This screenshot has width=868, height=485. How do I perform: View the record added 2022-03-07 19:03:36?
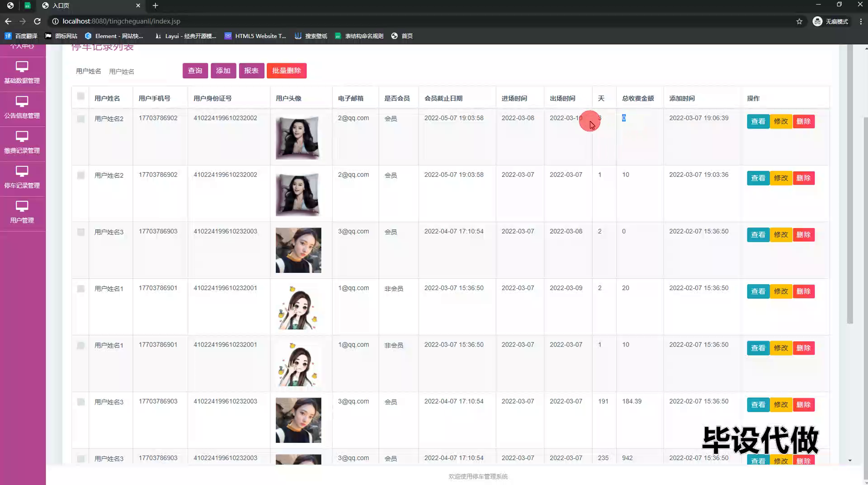[758, 178]
